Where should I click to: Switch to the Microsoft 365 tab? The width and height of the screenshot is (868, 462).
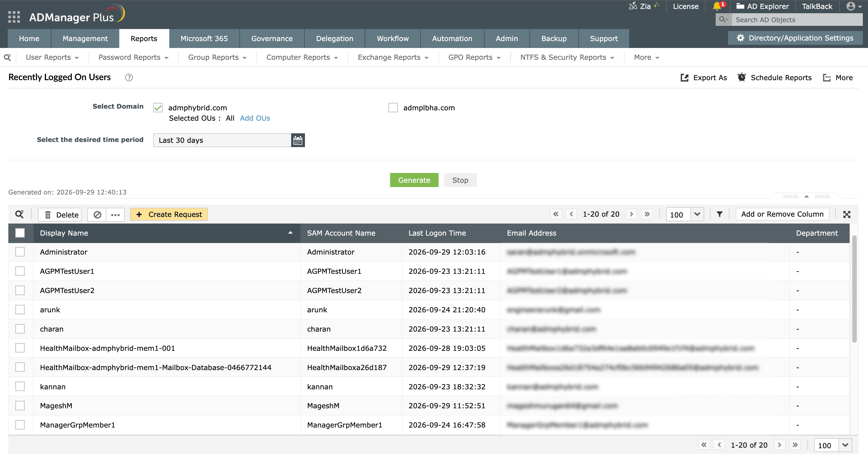[204, 38]
